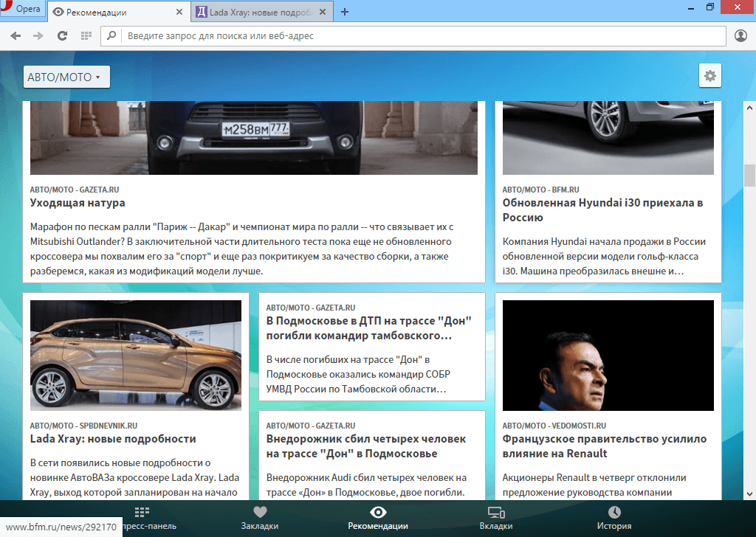The width and height of the screenshot is (756, 537).
Task: Open the Speed Dial grid icon in toolbar
Action: (x=86, y=35)
